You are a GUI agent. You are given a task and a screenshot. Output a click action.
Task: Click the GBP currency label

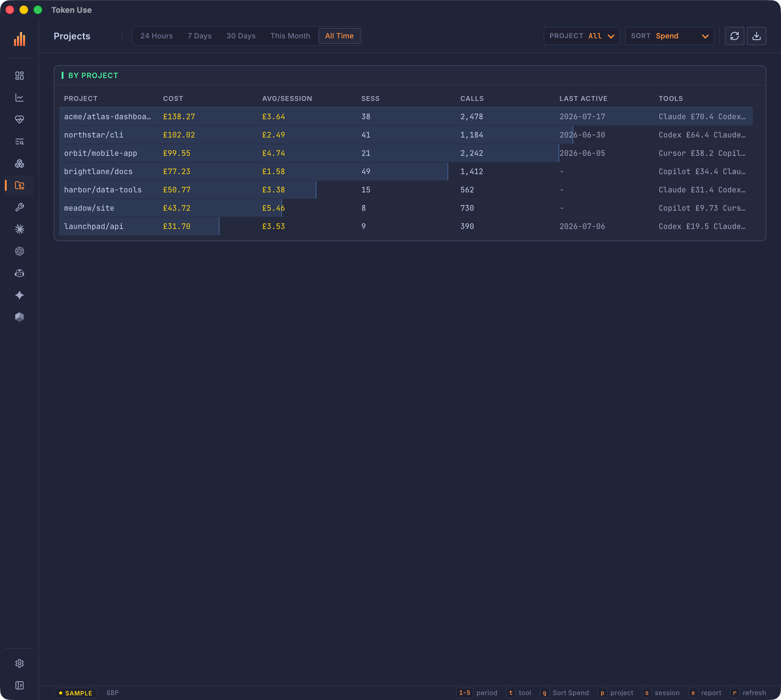pyautogui.click(x=112, y=693)
